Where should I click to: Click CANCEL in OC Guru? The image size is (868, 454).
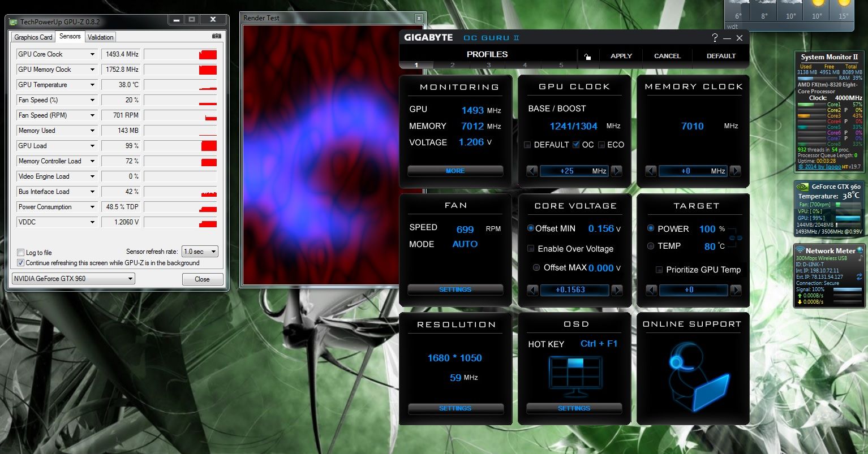[x=667, y=56]
